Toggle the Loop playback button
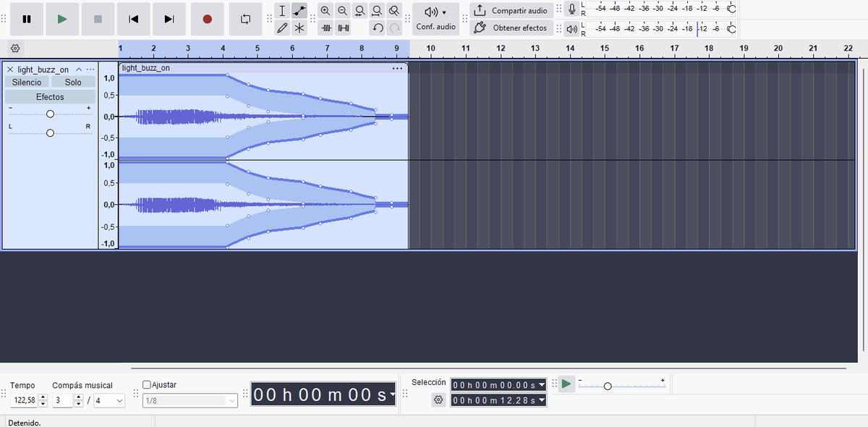This screenshot has height=427, width=868. coord(246,20)
